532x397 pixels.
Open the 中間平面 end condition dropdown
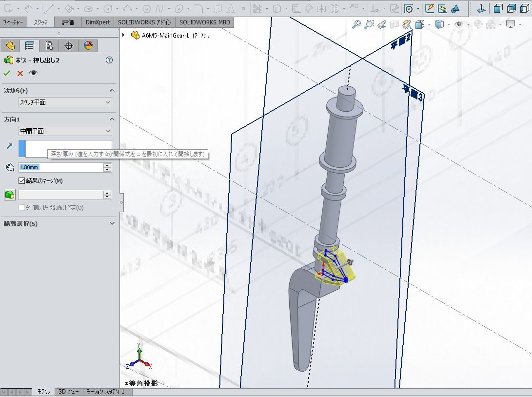click(x=65, y=131)
